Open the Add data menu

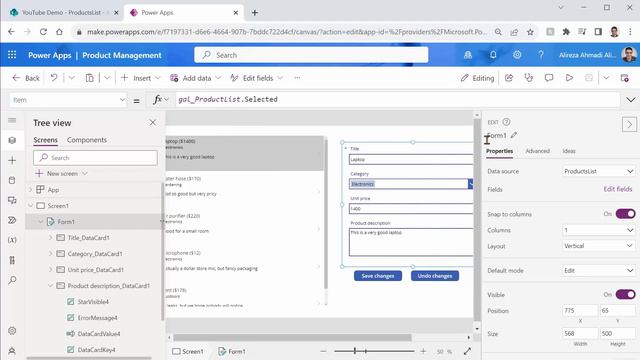coord(196,78)
